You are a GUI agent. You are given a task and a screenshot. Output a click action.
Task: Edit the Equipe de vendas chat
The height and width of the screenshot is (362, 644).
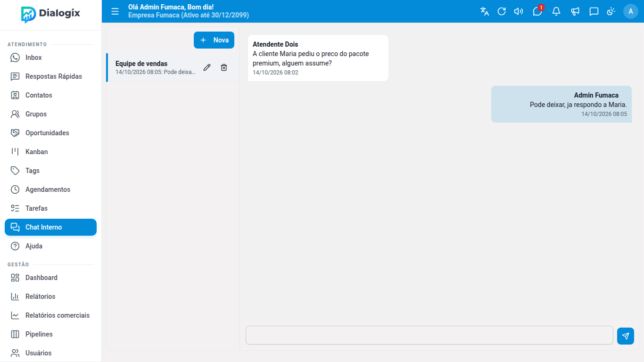tap(207, 67)
